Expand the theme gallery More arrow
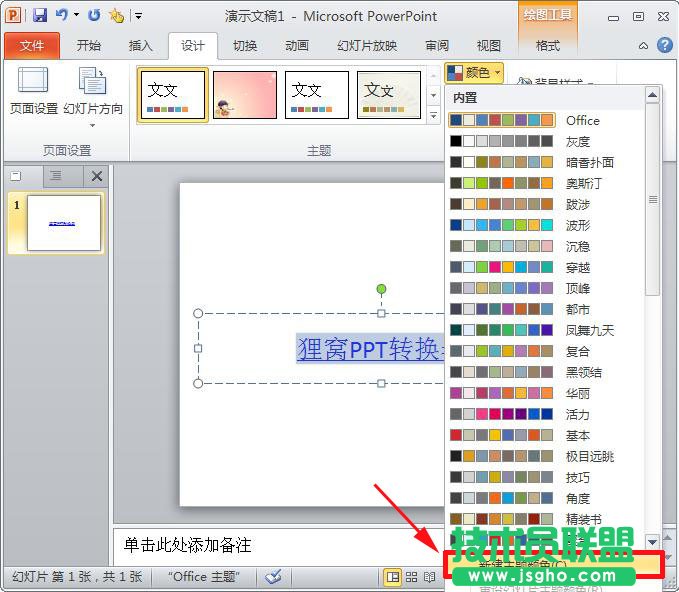The width and height of the screenshot is (679, 592). click(433, 115)
